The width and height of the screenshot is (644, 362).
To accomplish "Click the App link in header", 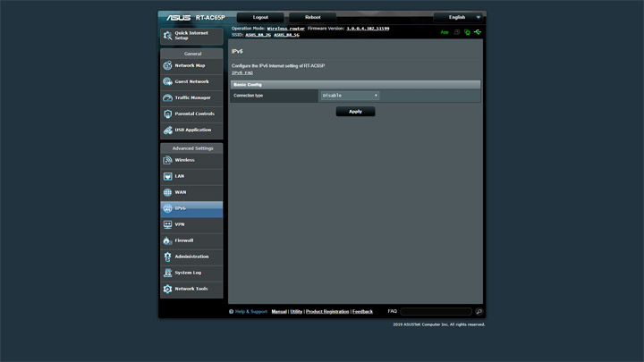I will 445,32.
